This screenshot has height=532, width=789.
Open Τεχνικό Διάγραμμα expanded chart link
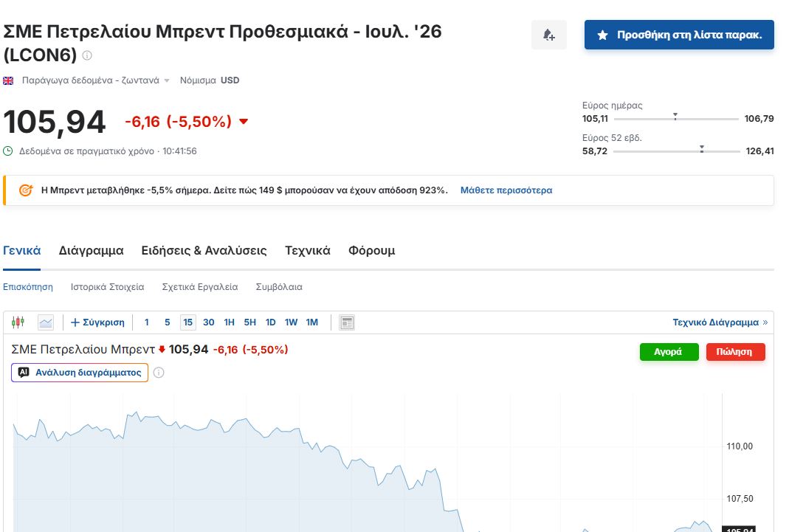pyautogui.click(x=720, y=322)
